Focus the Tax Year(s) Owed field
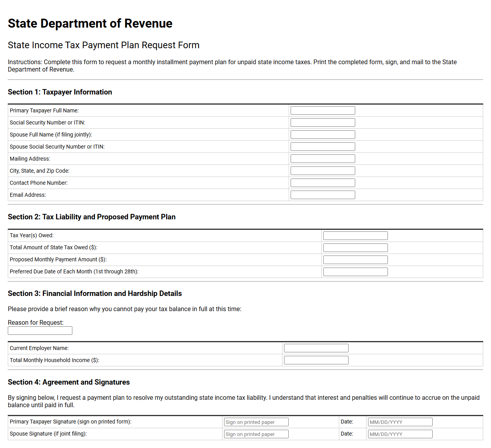 (356, 236)
